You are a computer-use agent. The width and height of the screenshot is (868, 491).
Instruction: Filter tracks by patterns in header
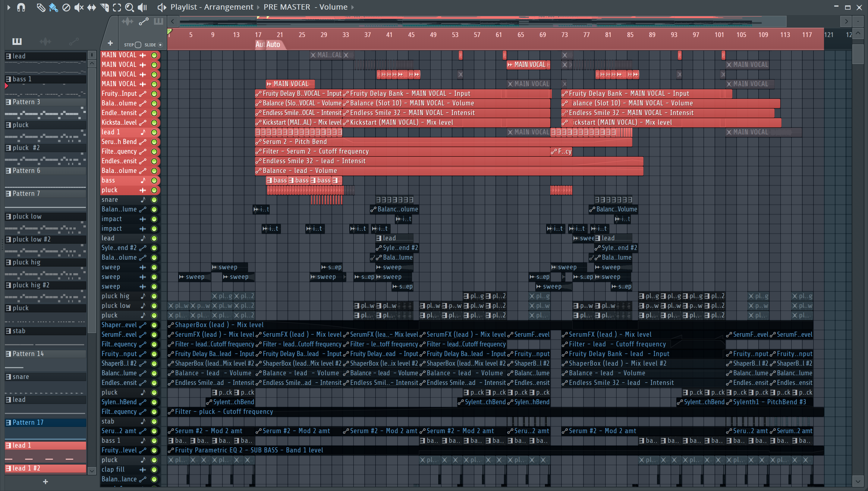click(158, 22)
